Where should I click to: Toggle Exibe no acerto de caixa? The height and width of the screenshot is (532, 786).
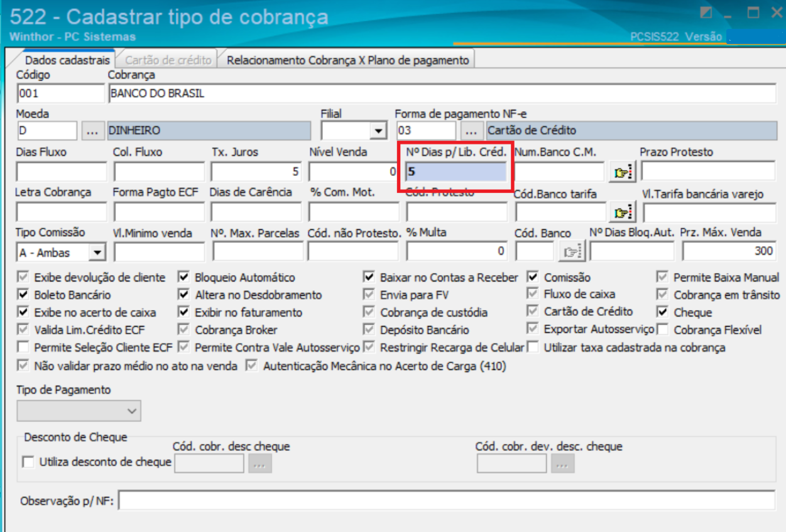pos(24,312)
